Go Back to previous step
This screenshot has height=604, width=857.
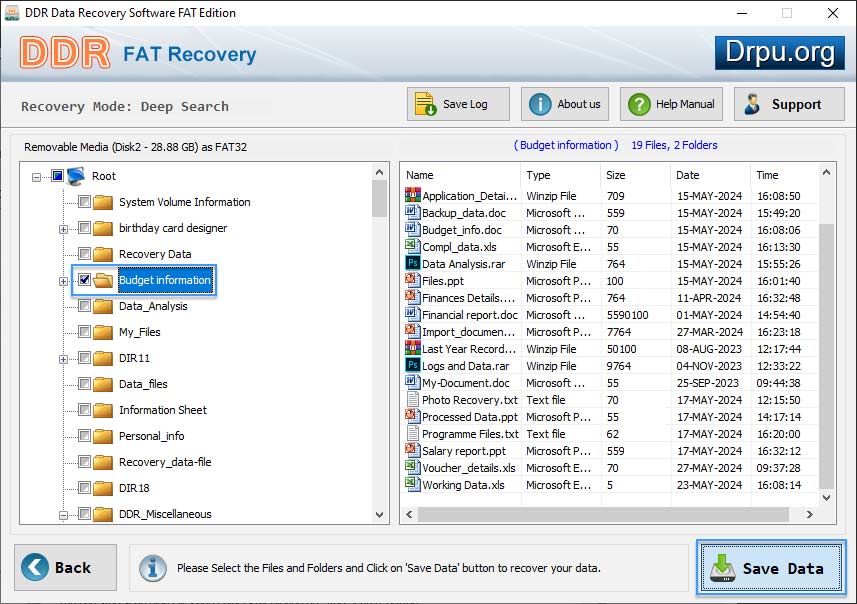tap(66, 567)
